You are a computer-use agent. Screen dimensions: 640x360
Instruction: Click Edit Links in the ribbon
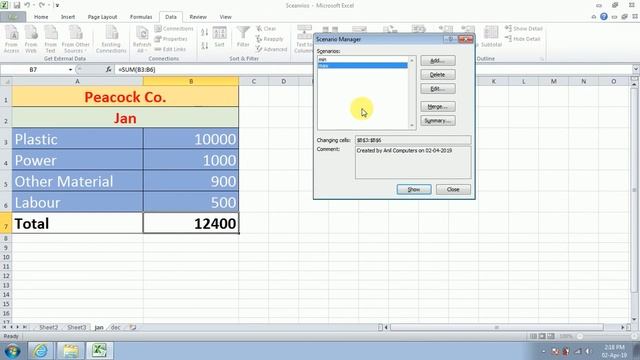(170, 49)
